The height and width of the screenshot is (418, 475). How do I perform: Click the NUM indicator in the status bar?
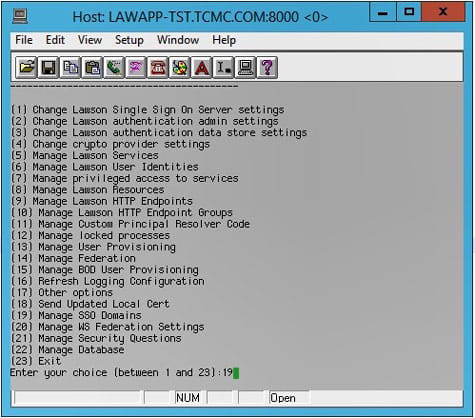click(x=188, y=398)
